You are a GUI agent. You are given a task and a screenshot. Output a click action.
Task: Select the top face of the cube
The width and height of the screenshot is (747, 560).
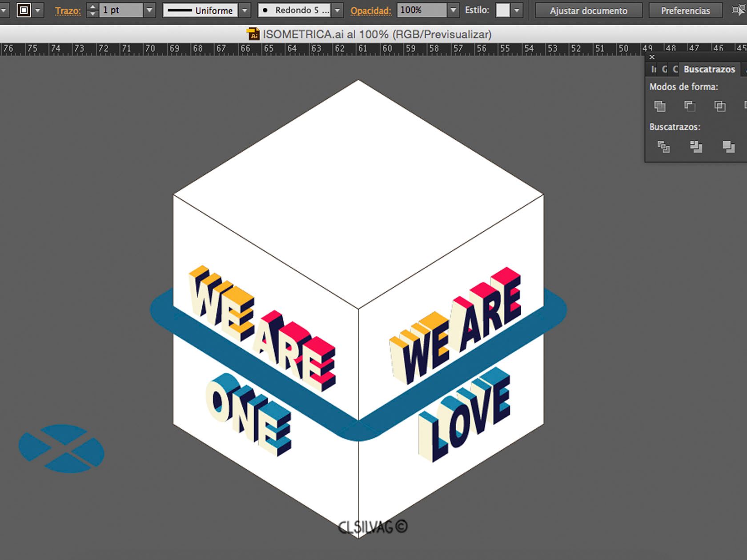(358, 194)
